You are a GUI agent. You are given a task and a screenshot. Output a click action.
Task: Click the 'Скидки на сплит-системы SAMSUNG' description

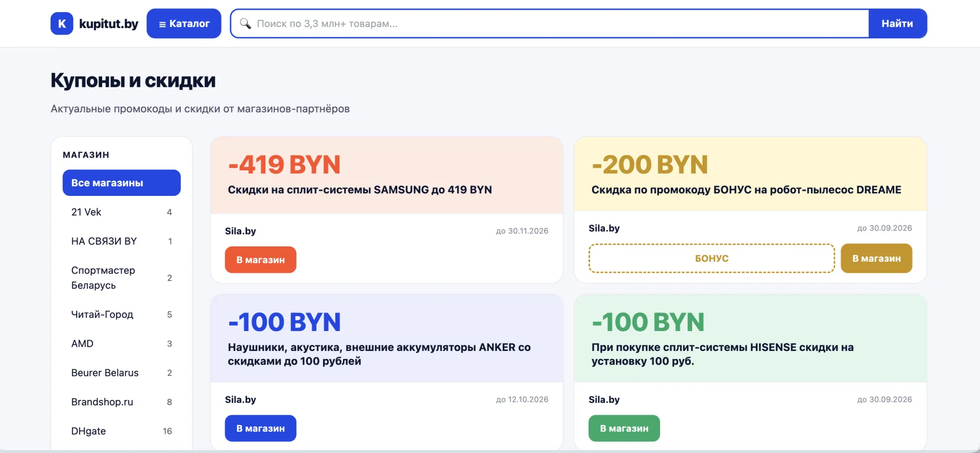[x=360, y=190]
